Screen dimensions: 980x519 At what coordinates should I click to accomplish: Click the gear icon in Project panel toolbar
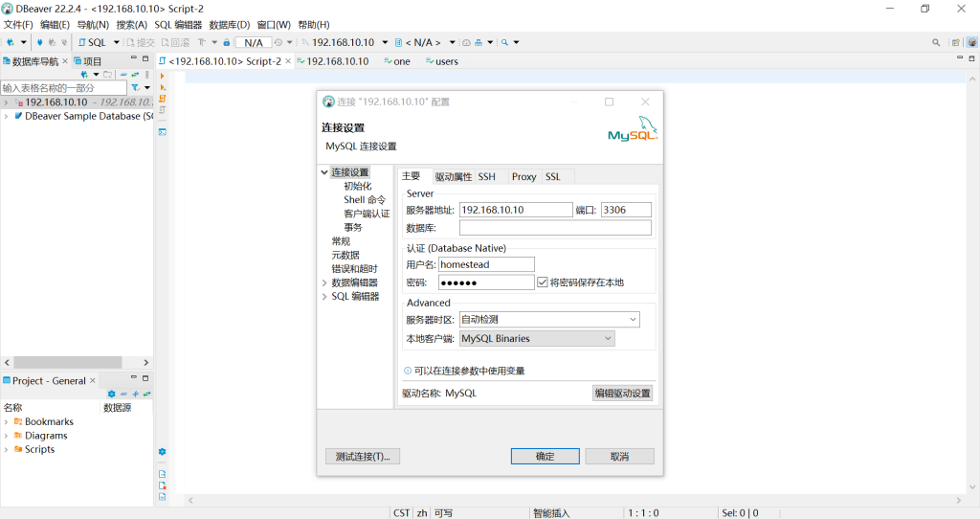[111, 394]
